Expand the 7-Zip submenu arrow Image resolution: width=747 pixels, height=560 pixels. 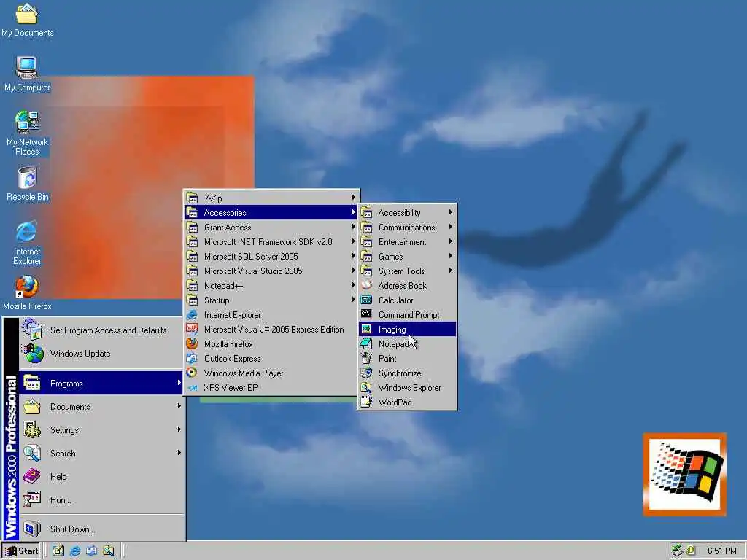click(x=354, y=198)
